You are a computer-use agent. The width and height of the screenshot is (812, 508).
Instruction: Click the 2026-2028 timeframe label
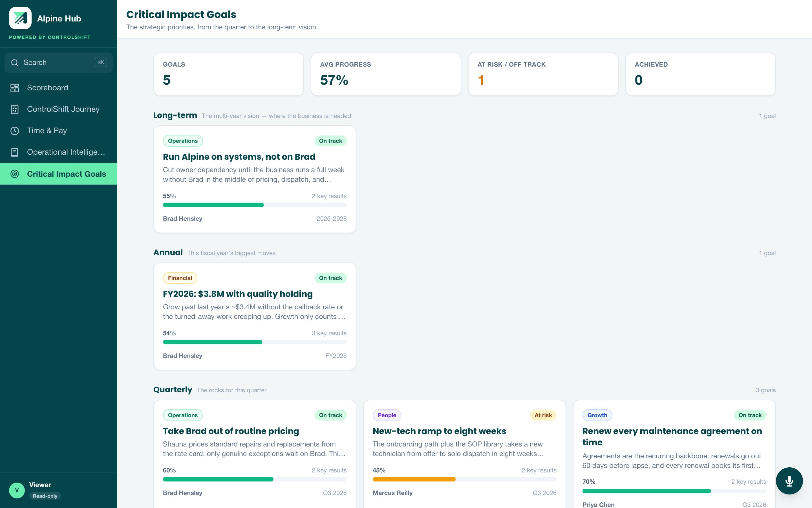(332, 218)
